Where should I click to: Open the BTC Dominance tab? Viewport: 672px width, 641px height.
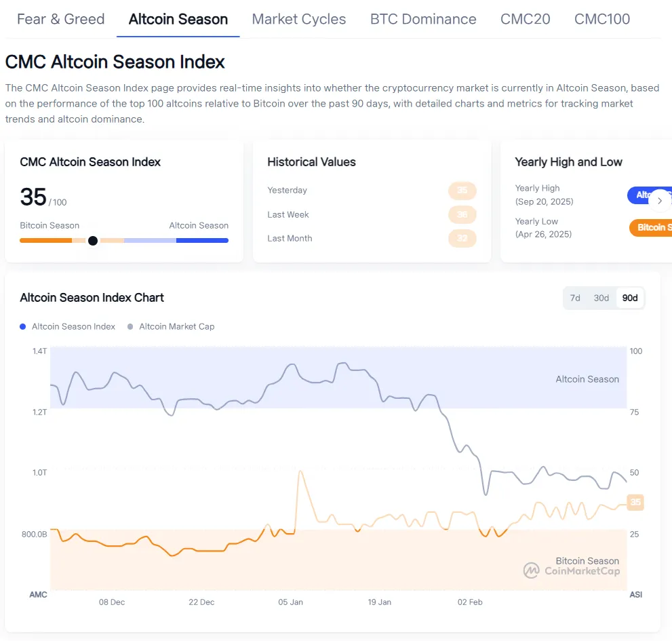tap(423, 19)
